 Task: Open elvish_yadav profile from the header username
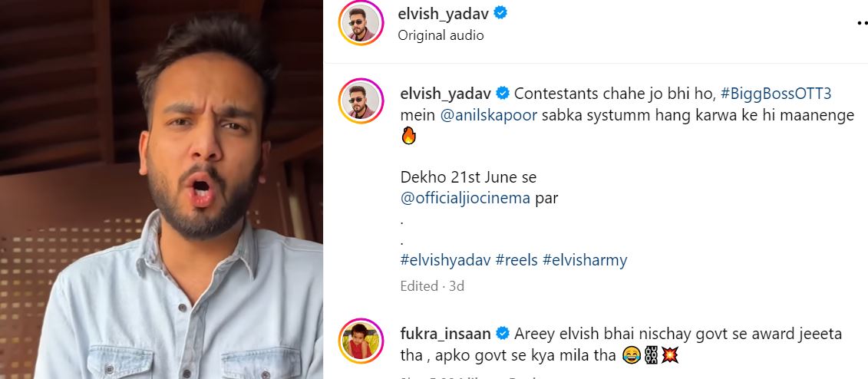click(444, 14)
